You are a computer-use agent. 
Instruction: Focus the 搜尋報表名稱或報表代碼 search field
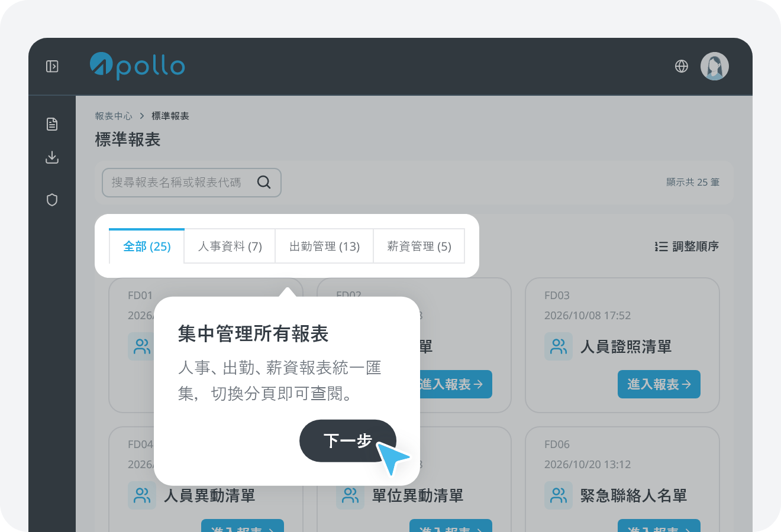191,183
